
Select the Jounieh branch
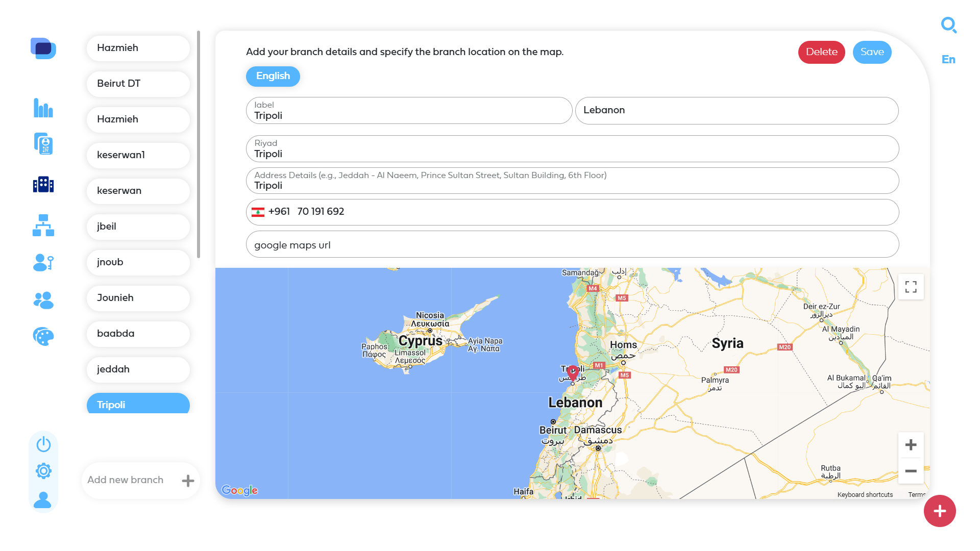pos(138,298)
